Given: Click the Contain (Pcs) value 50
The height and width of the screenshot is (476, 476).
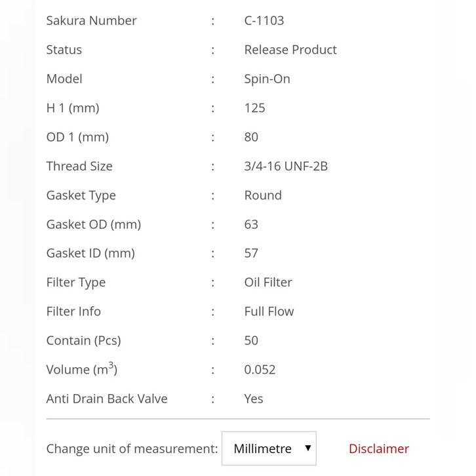Looking at the screenshot, I should 251,340.
